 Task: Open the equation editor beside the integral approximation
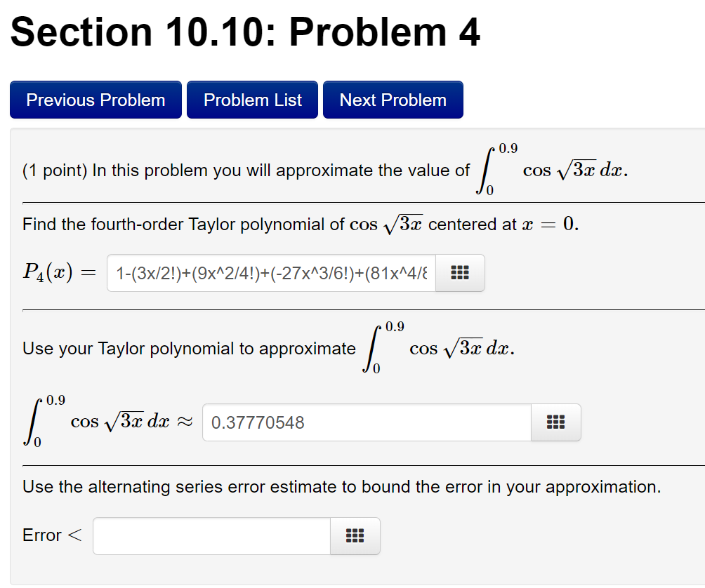(x=555, y=422)
